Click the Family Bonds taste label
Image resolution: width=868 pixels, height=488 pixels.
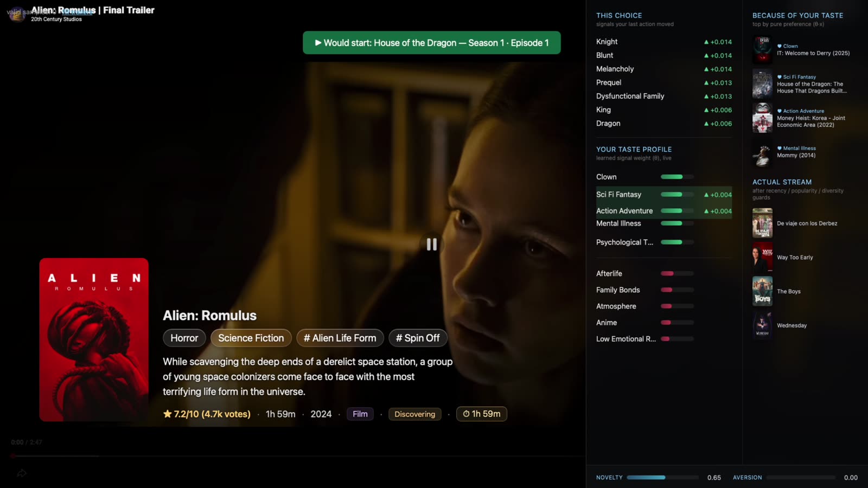[618, 290]
